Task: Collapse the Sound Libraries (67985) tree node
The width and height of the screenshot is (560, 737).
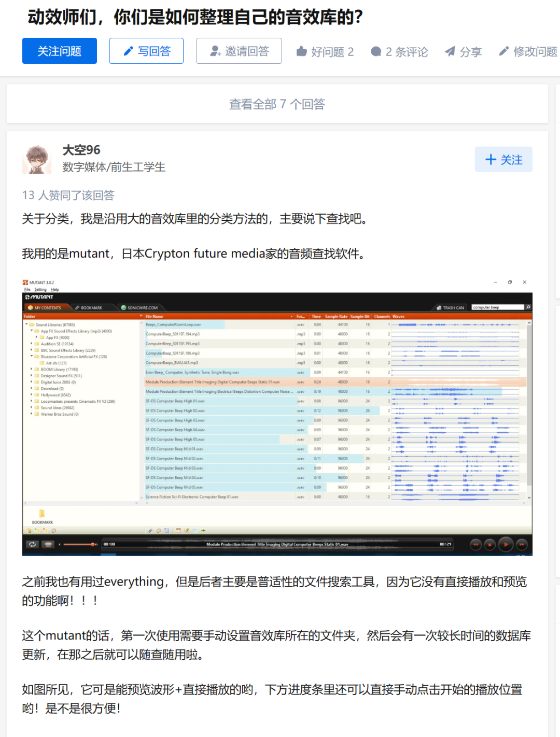Action: [26, 324]
